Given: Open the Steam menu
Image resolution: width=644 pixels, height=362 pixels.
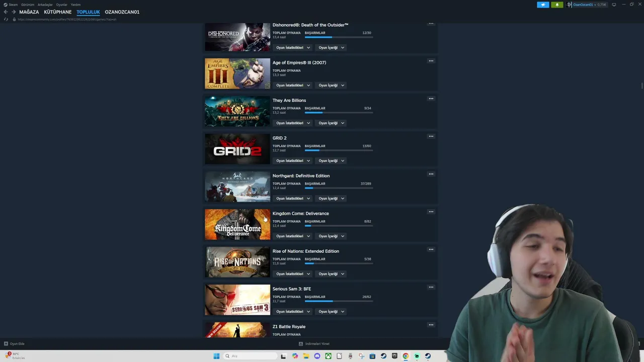Looking at the screenshot, I should [x=13, y=5].
